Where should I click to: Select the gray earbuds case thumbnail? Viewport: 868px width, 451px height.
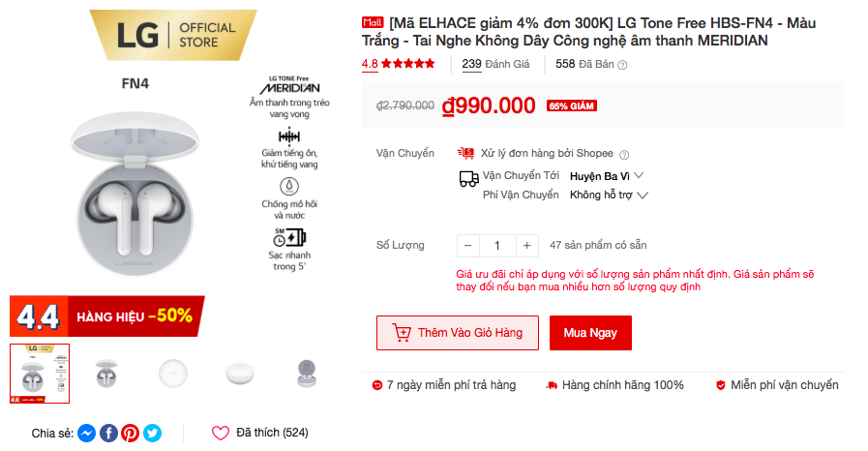(306, 374)
